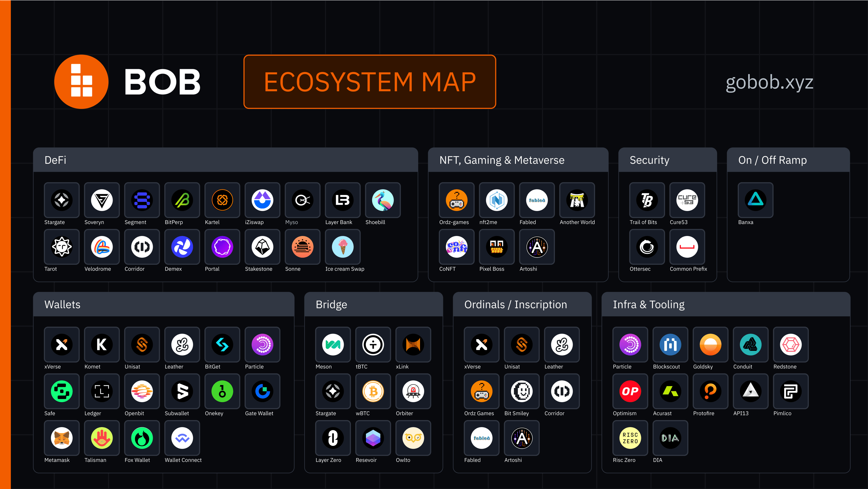Open the Ottersec icon
This screenshot has width=868, height=489.
coord(647,247)
